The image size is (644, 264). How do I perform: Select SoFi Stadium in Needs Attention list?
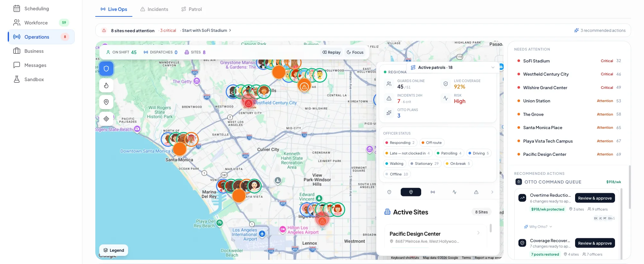[569, 61]
